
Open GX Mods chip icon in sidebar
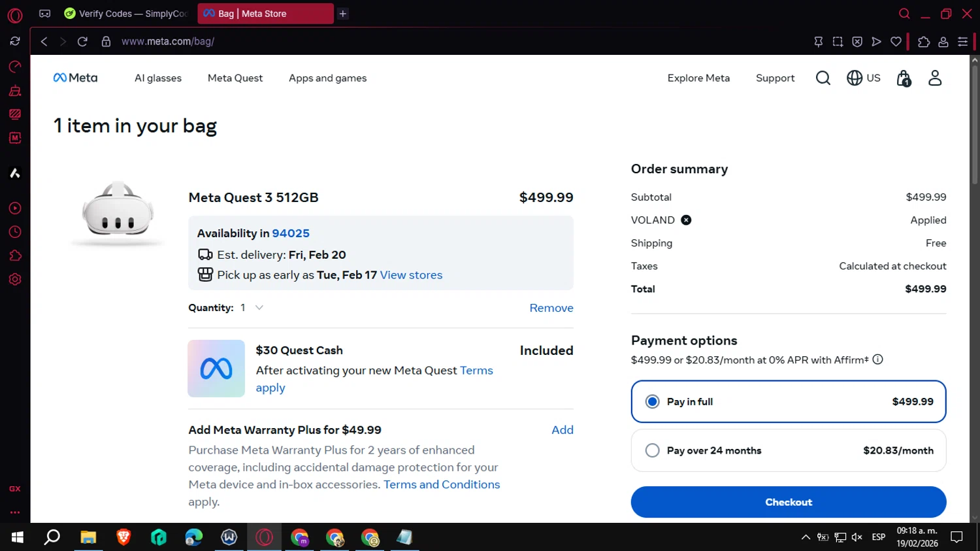[x=15, y=138]
